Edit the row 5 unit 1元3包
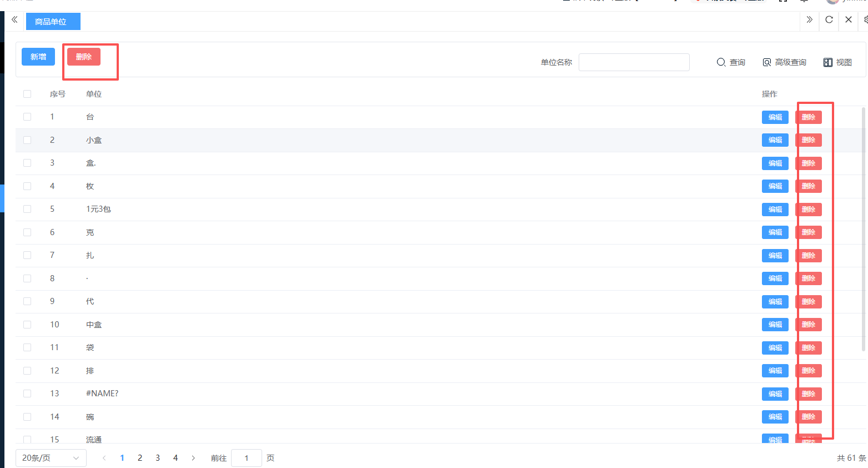Viewport: 868px width, 468px height. 775,210
